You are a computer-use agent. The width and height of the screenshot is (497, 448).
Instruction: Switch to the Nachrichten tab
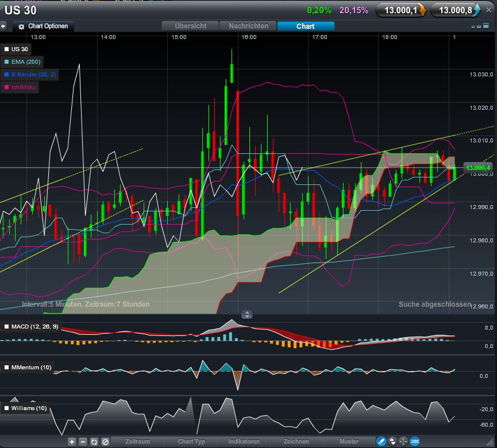[x=248, y=26]
